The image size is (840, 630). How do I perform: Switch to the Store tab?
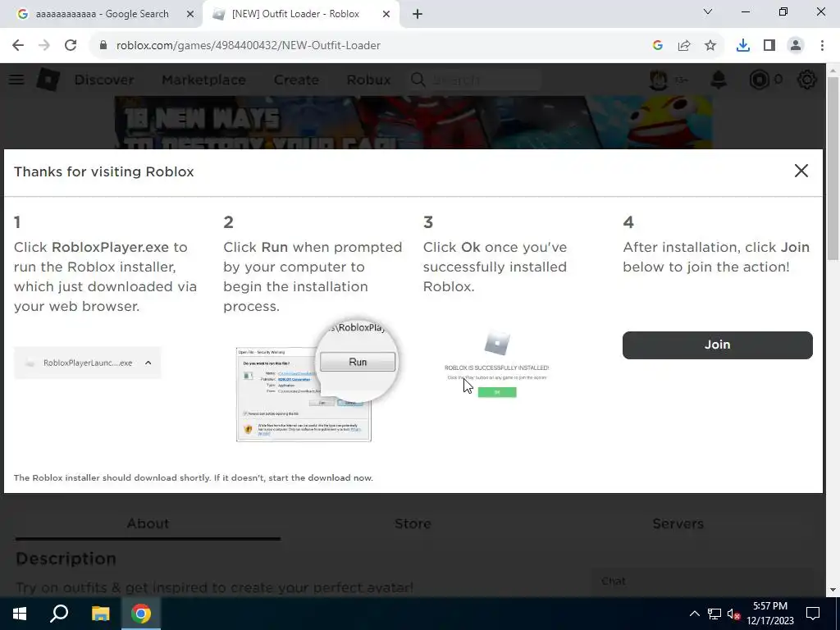pyautogui.click(x=413, y=524)
